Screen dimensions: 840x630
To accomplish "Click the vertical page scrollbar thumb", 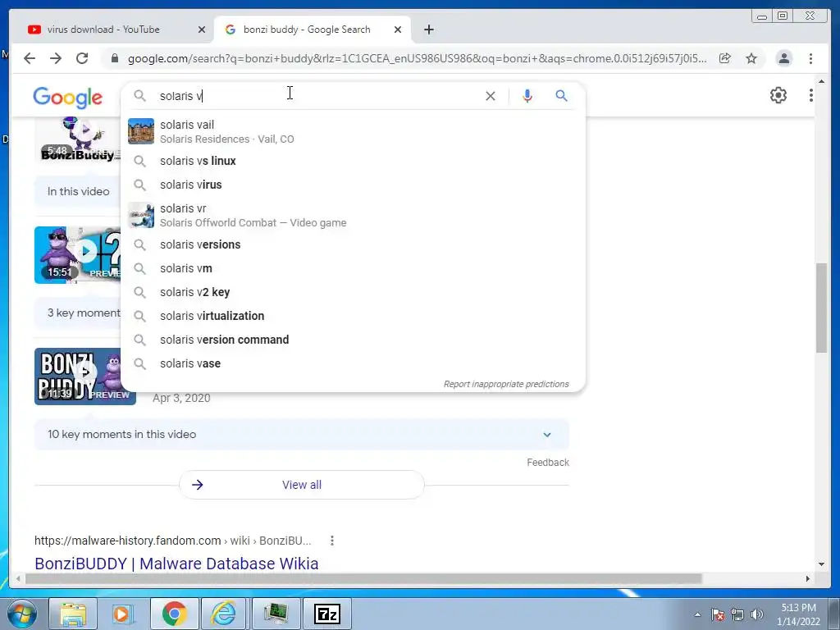I will click(x=822, y=308).
